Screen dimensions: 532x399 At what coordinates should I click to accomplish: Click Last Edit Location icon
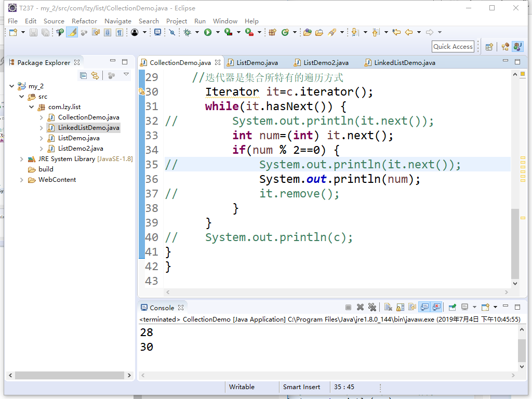(396, 32)
